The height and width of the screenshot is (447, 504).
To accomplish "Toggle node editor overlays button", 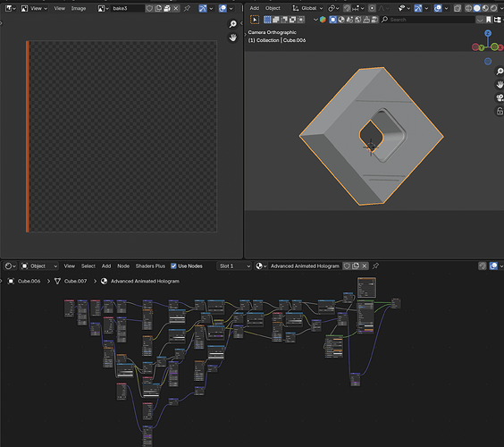I will (493, 266).
